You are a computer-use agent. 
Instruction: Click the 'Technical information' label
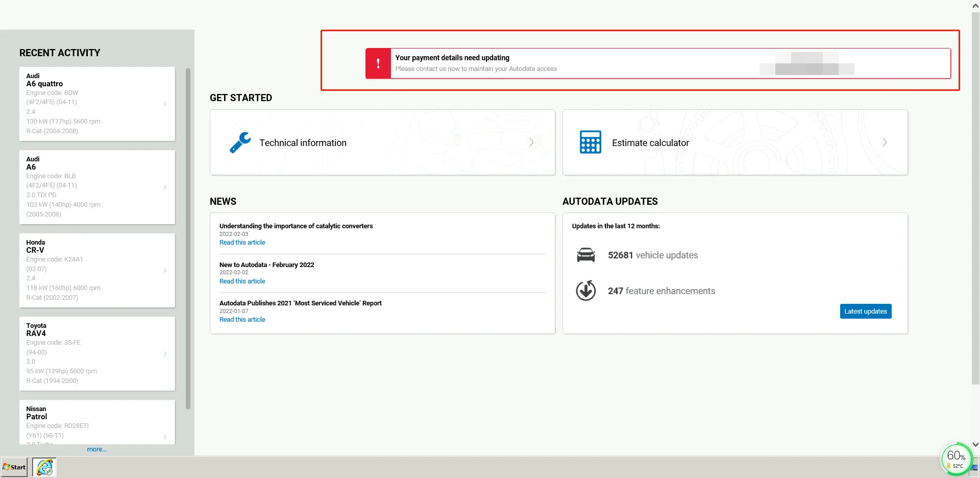click(x=303, y=143)
